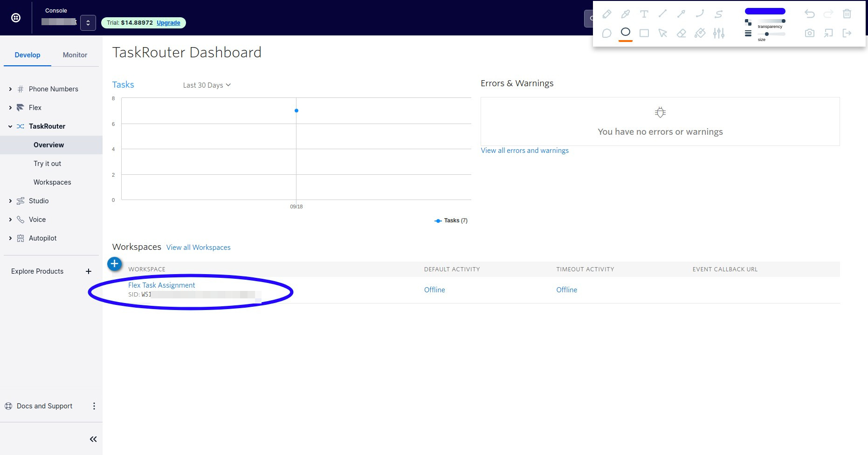Select the S-shaped freehand curve tool
Screen dimensions: 868x455
[718, 14]
